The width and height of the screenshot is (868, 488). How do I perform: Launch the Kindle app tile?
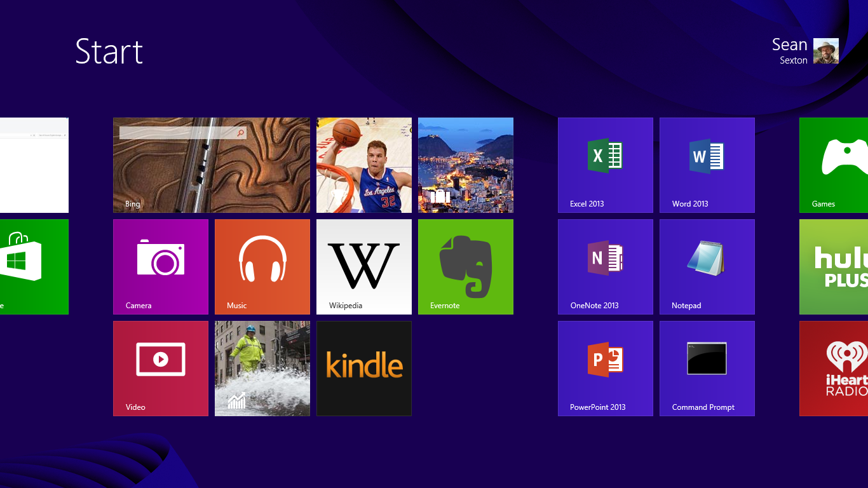point(363,369)
